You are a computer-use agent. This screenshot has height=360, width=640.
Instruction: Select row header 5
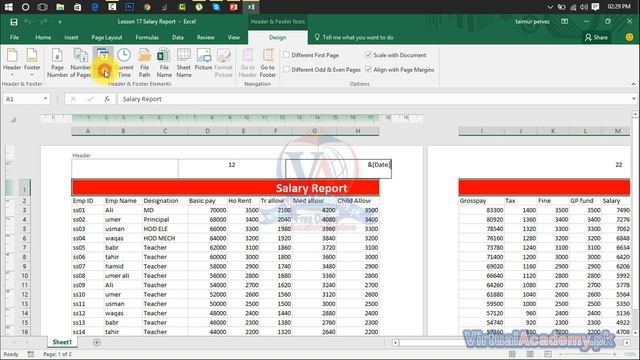[24, 229]
